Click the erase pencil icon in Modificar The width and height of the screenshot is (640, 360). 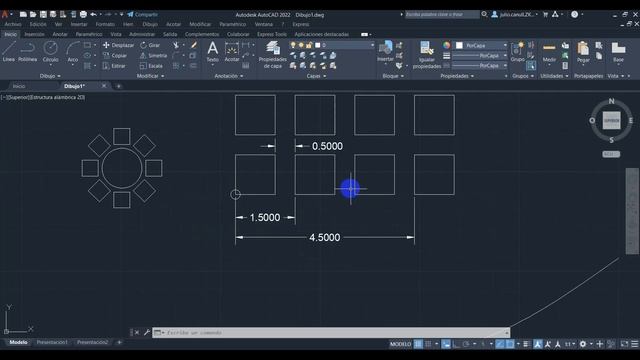pos(193,45)
